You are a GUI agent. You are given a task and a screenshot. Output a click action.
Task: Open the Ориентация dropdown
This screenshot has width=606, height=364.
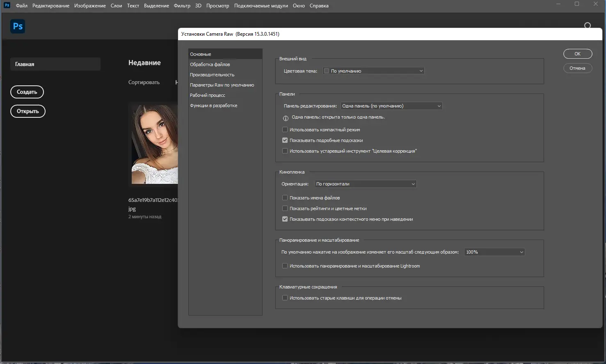(366, 184)
